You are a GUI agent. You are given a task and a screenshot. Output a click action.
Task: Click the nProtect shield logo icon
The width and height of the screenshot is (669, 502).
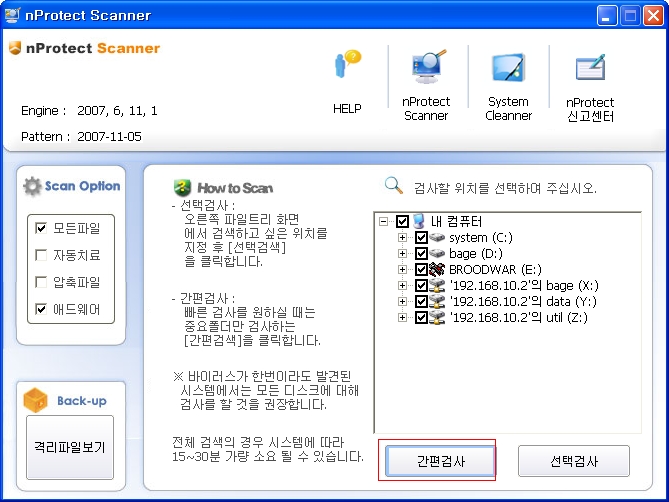15,48
